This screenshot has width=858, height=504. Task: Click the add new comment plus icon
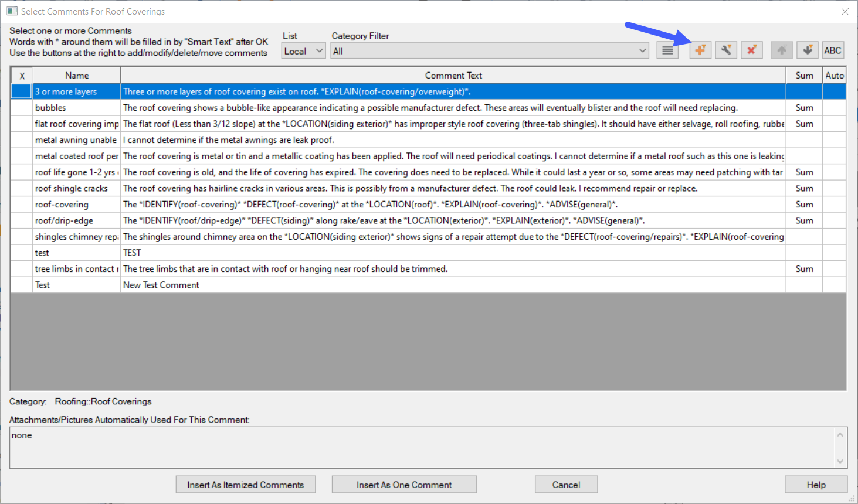pyautogui.click(x=700, y=50)
